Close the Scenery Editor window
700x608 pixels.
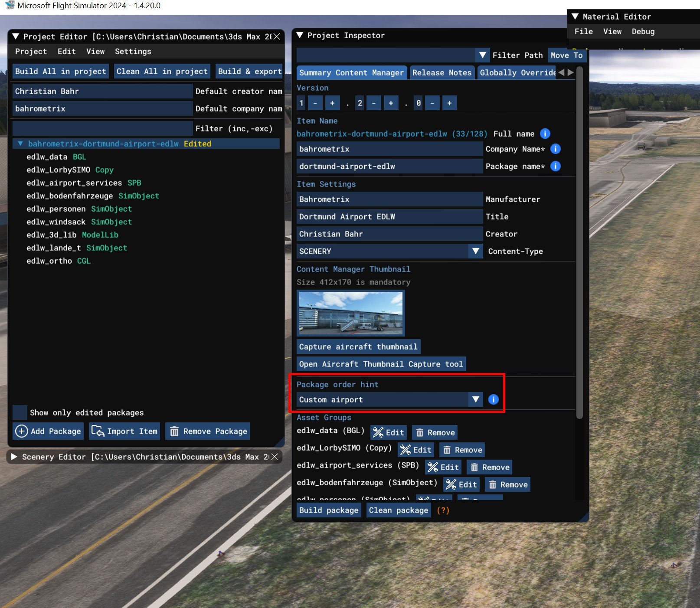click(x=275, y=457)
